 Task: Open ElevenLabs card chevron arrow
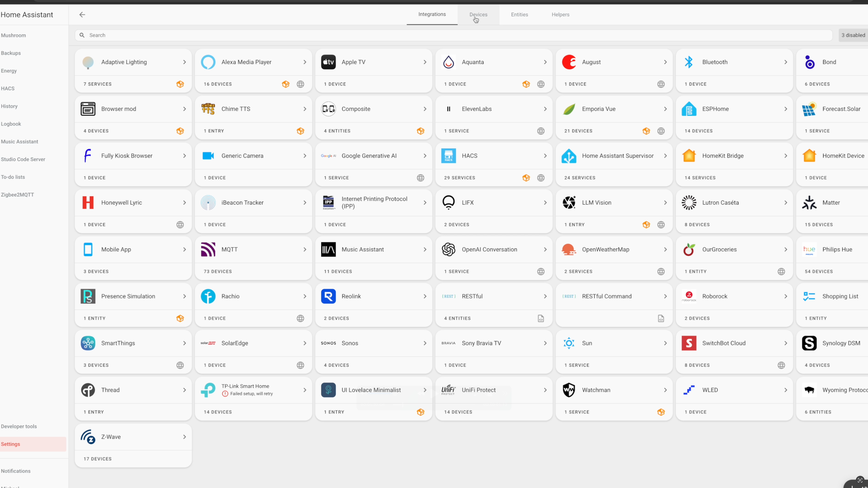tap(545, 109)
